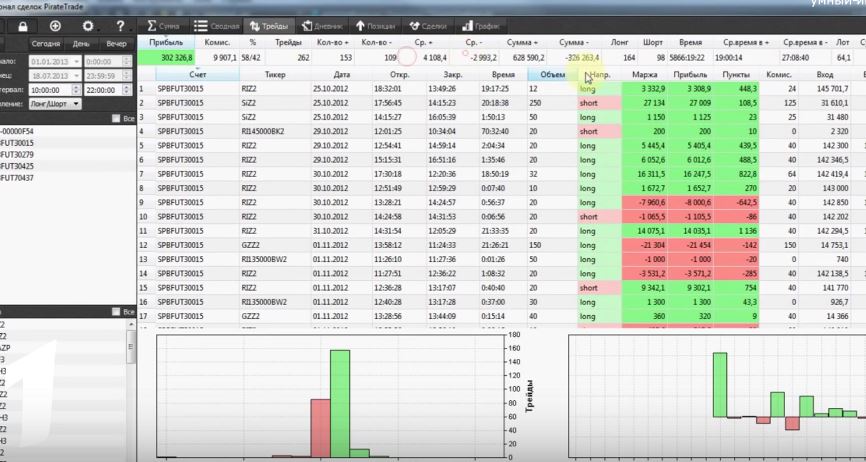Toggle the upper Все checkbox above accounts
Viewport: 866px width, 462px height.
coord(115,118)
